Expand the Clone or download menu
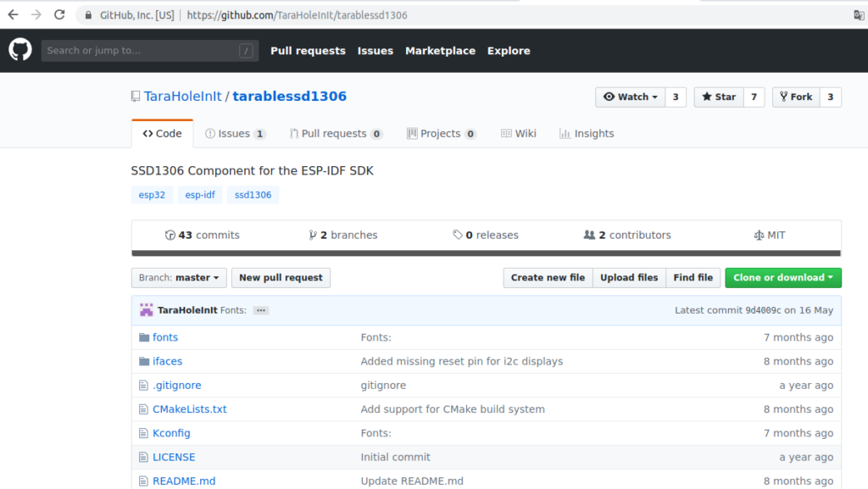Viewport: 868px width, 489px height. [x=783, y=278]
